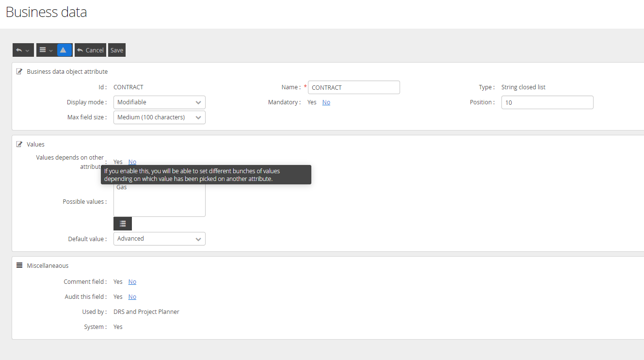Click the edit icon next to Values heading
The height and width of the screenshot is (360, 644).
tap(19, 144)
